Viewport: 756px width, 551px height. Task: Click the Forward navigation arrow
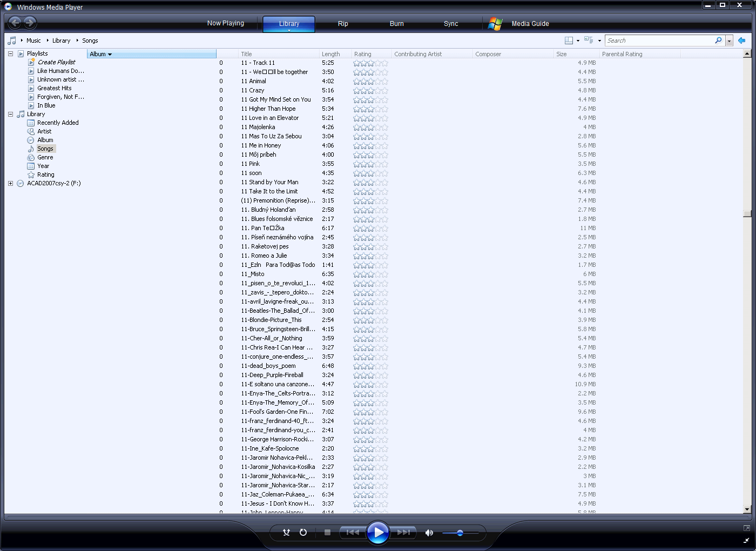[30, 23]
